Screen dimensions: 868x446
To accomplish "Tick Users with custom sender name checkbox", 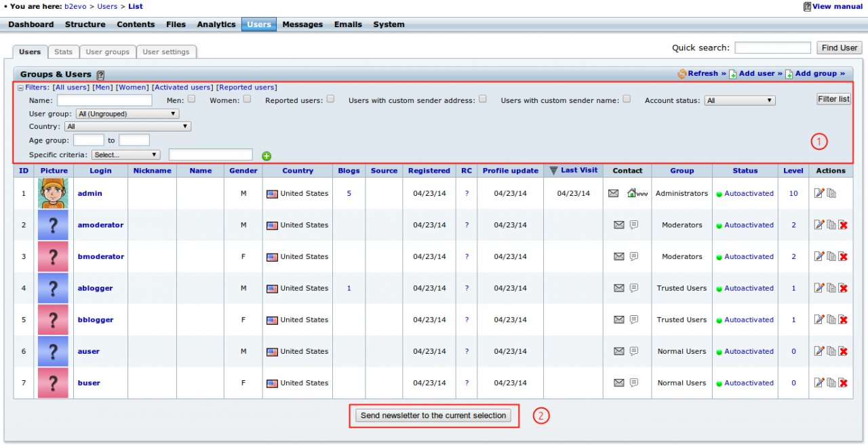I will (x=627, y=98).
